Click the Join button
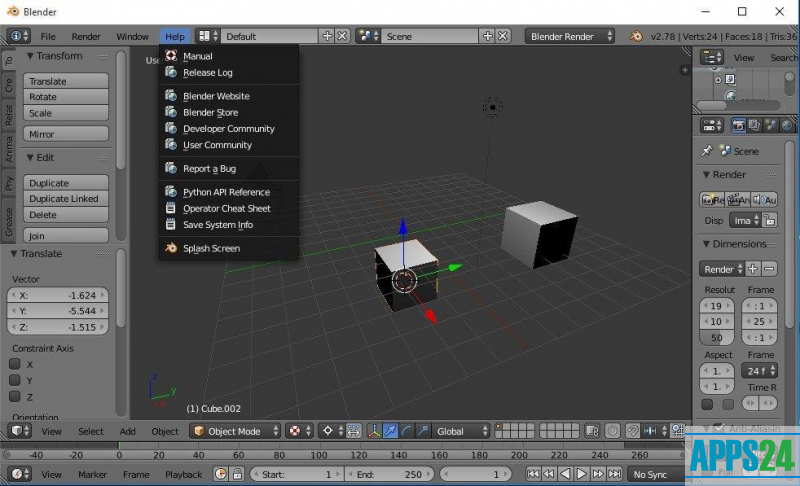 66,236
